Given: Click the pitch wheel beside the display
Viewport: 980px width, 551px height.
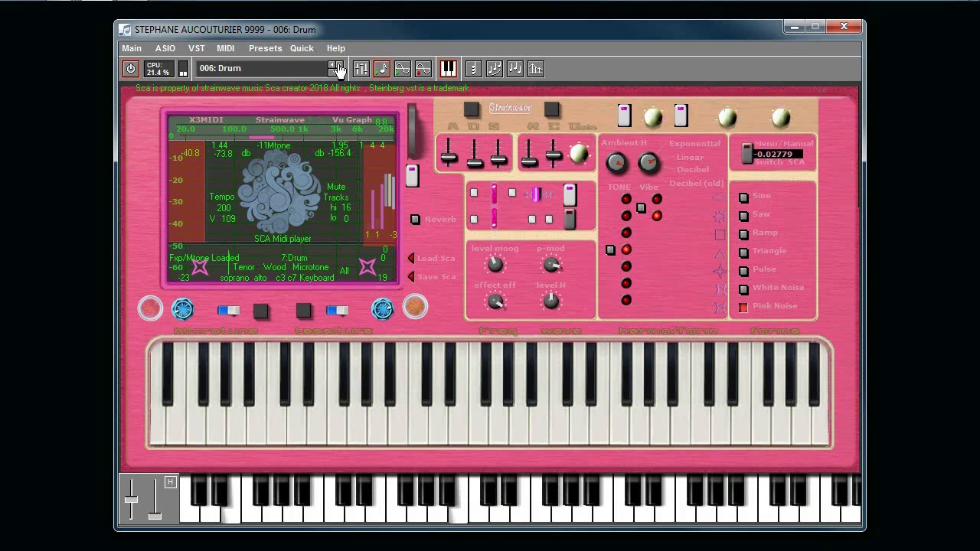Looking at the screenshot, I should (x=413, y=130).
